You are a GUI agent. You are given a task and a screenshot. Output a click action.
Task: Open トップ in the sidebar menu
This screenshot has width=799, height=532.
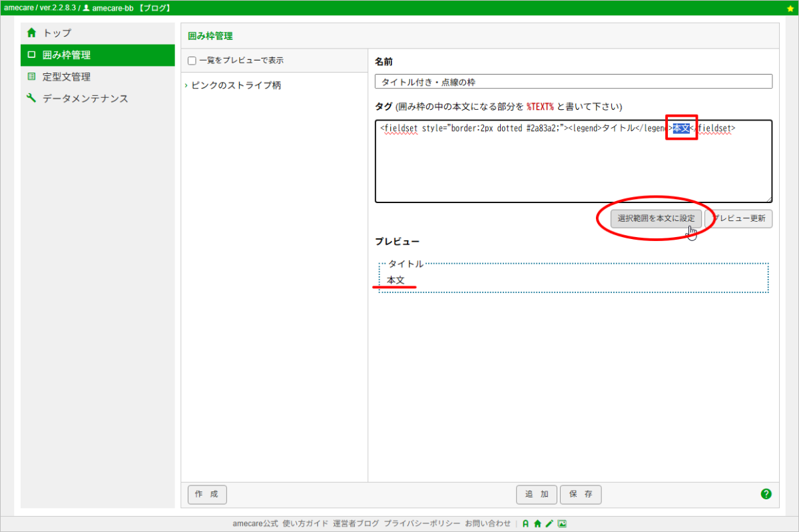click(x=57, y=33)
